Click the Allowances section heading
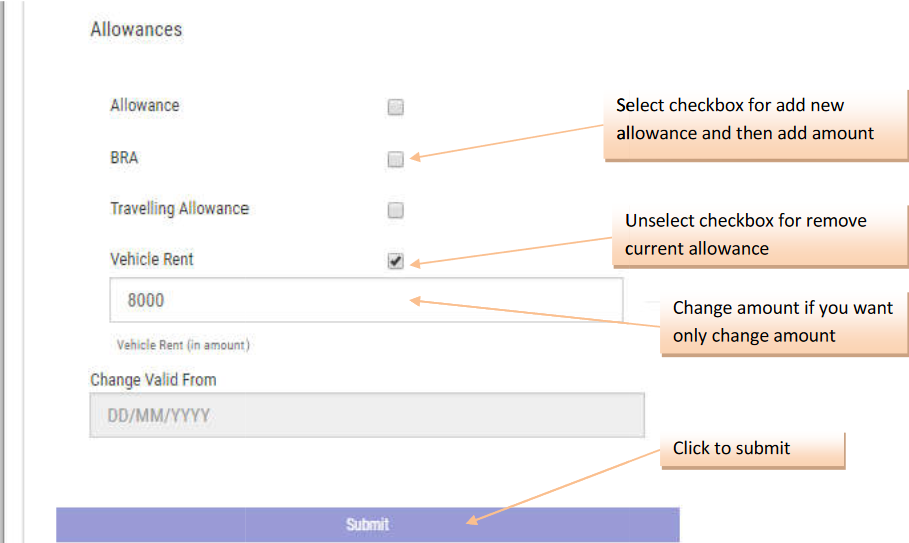The width and height of the screenshot is (909, 543). [x=136, y=30]
